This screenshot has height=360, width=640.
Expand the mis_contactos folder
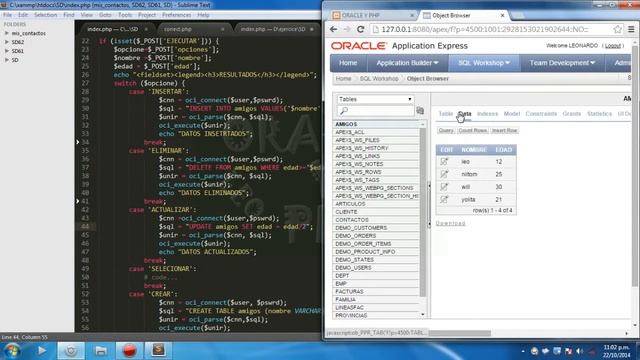(x=7, y=33)
